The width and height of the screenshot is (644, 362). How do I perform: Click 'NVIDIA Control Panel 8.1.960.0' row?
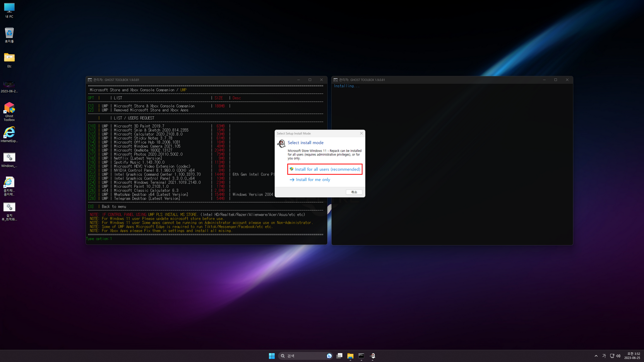[159, 171]
